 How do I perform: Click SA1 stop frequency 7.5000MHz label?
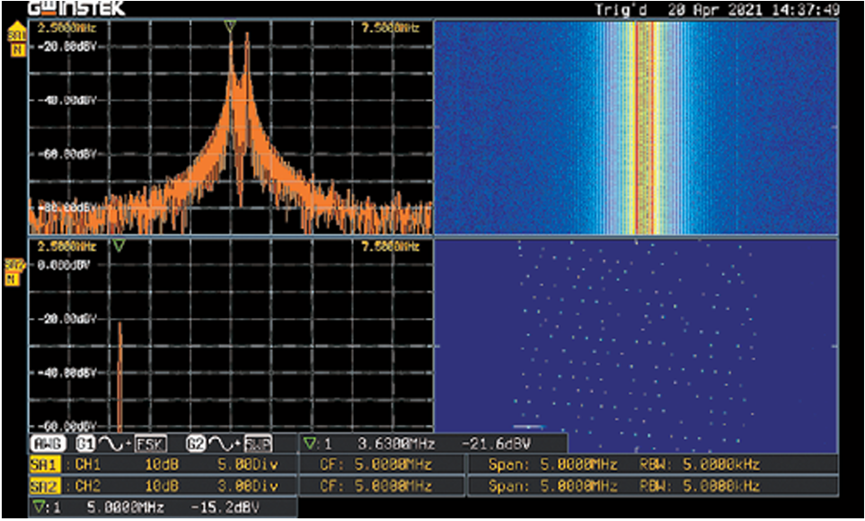(390, 28)
